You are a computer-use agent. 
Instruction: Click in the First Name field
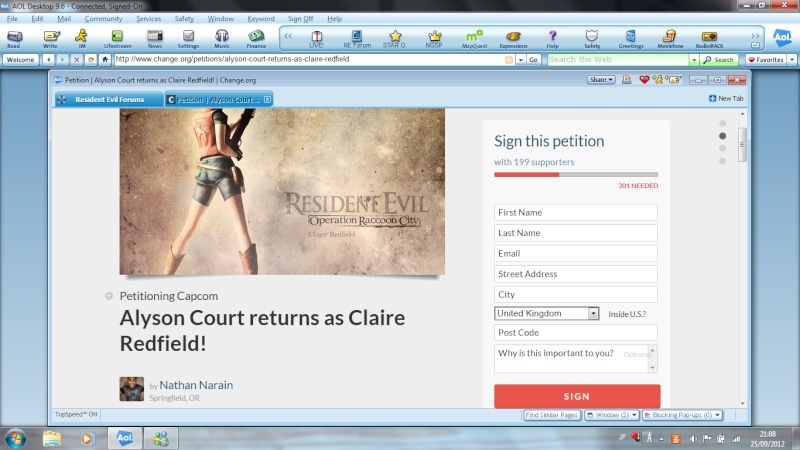[x=576, y=212]
